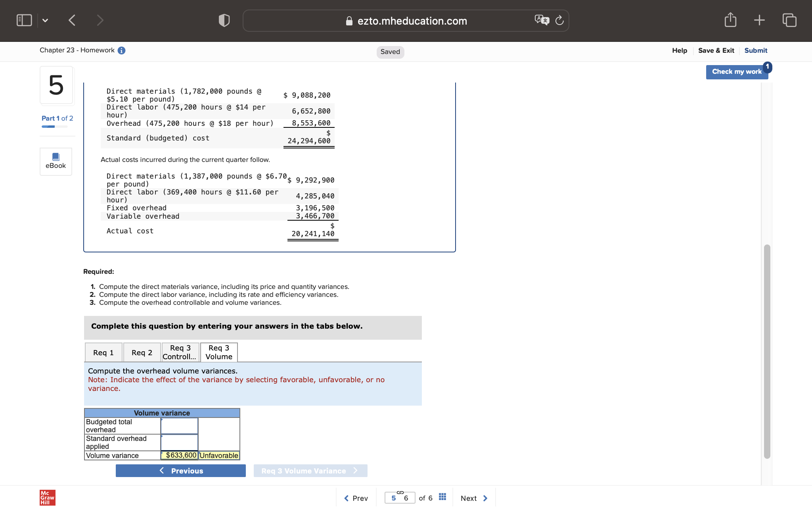
Task: Open the share sheet
Action: click(730, 19)
